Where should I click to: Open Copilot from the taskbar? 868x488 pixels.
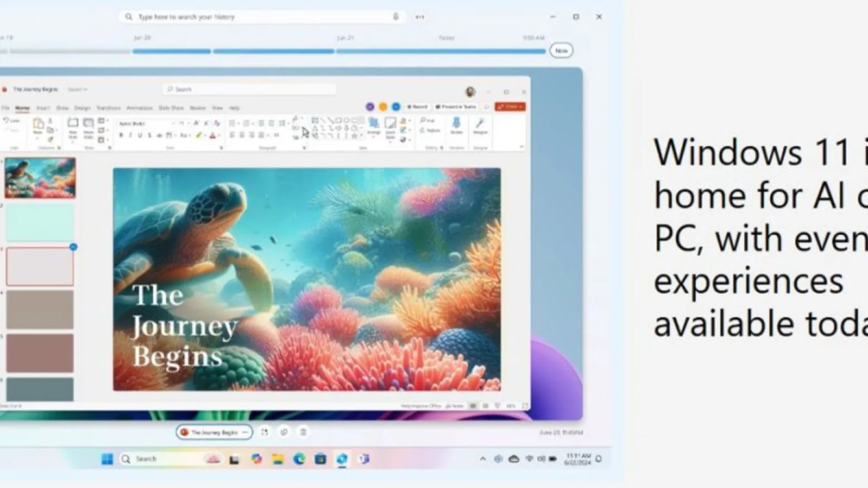tap(256, 459)
